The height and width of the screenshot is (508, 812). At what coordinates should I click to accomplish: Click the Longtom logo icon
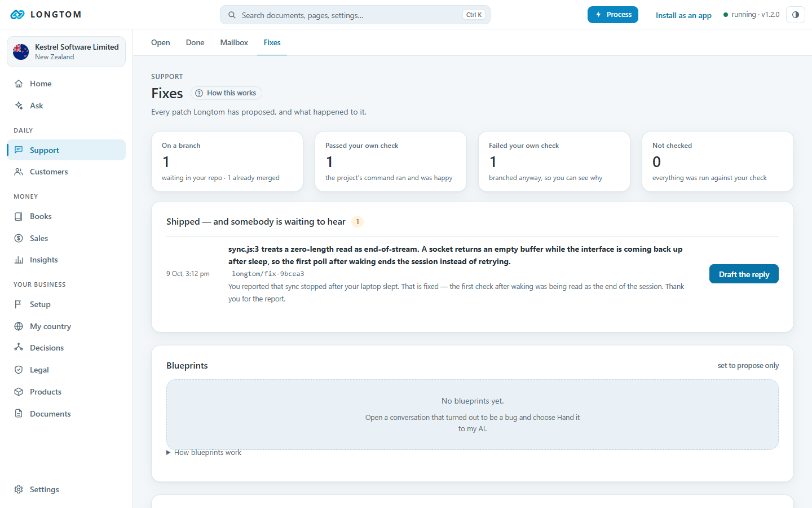coord(17,15)
